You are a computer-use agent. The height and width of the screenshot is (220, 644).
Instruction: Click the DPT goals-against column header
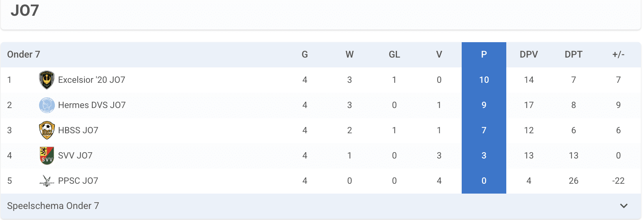573,54
